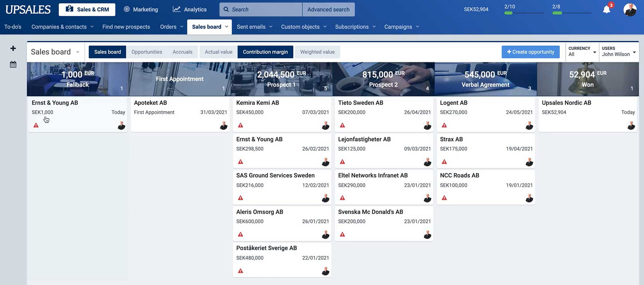Click the Prospect 1 column header

tap(282, 79)
